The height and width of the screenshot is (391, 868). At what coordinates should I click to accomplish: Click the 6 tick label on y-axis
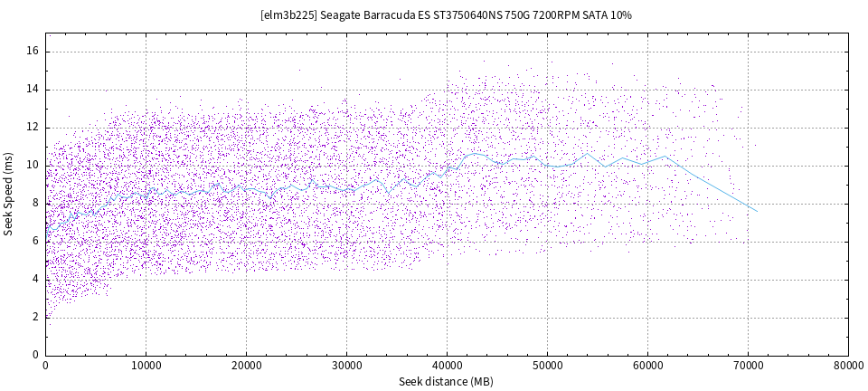(34, 242)
